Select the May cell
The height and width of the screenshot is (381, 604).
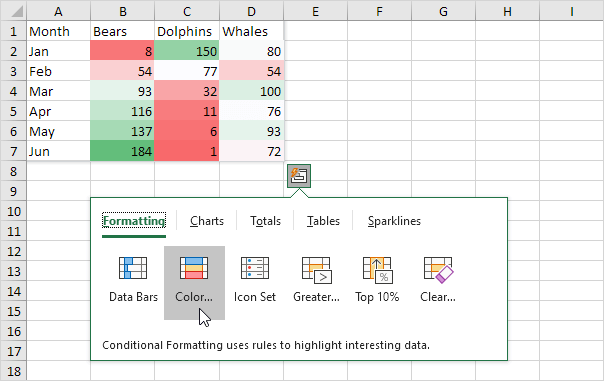point(59,131)
